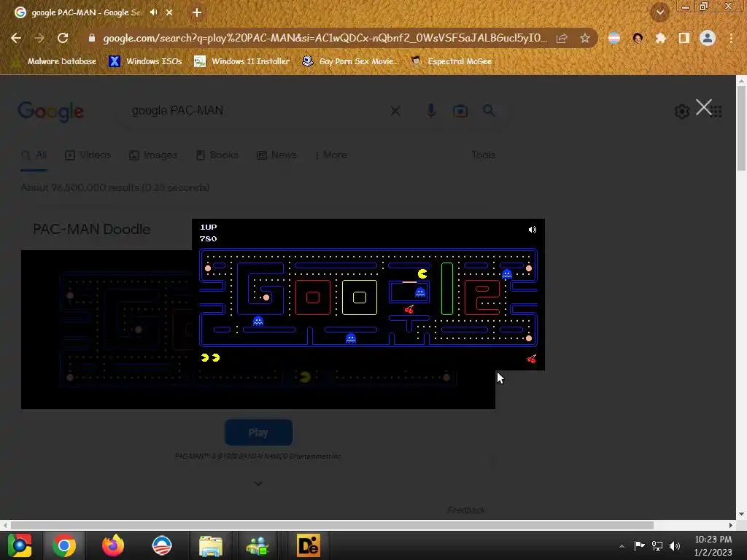Click the blue Play button
Viewport: 747px width, 560px height.
click(x=258, y=432)
